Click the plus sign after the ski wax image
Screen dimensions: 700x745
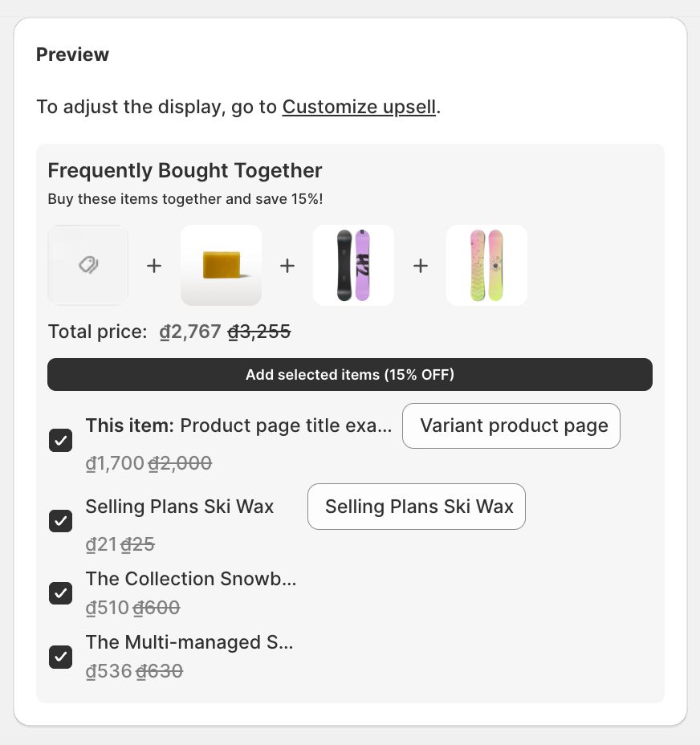[287, 266]
